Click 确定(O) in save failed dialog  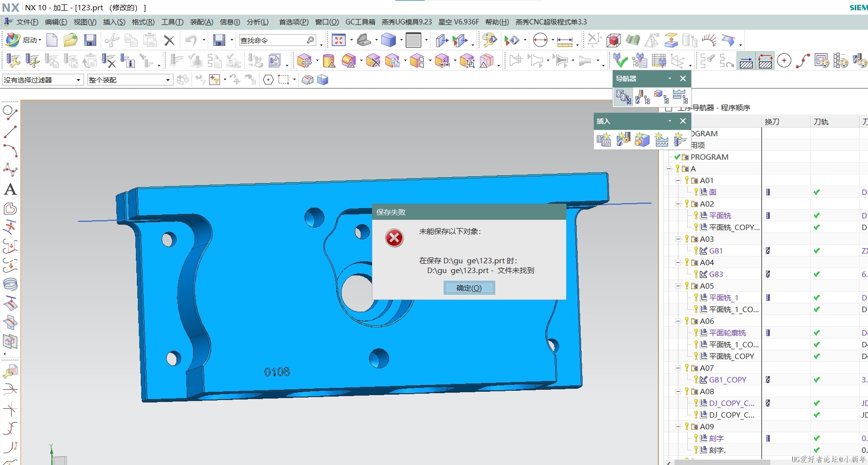[x=469, y=288]
